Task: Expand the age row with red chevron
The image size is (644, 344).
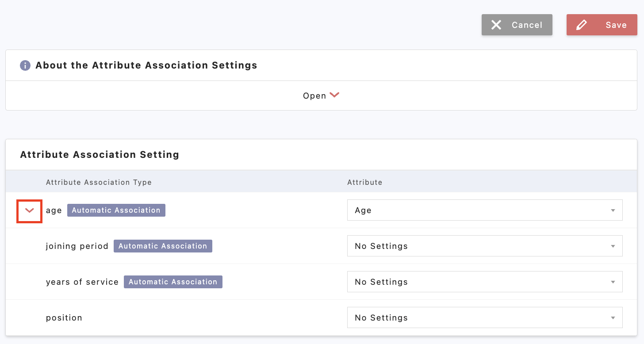Action: [x=29, y=210]
